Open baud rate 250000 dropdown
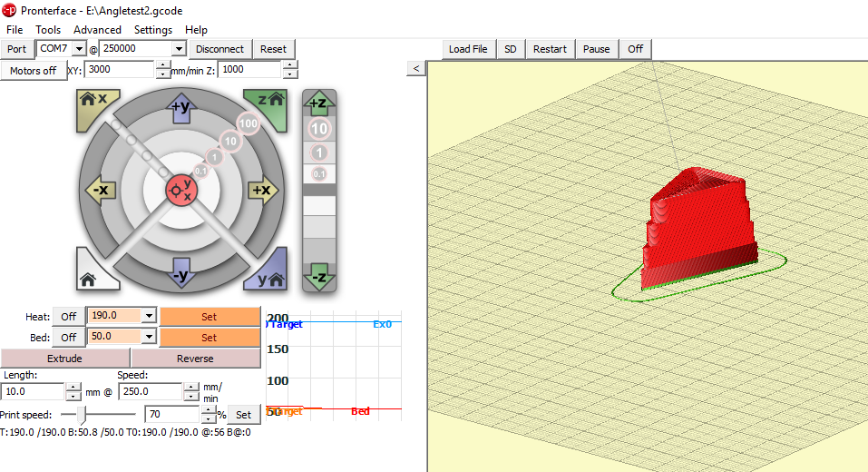 point(179,49)
